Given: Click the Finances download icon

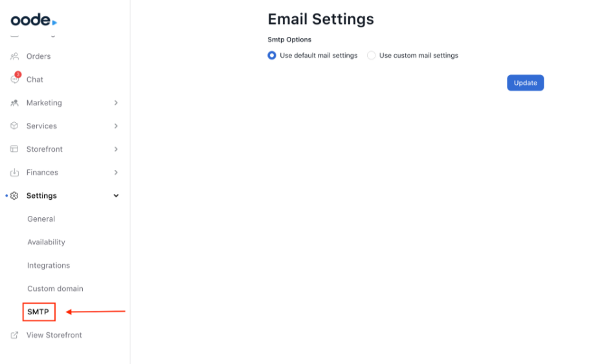Looking at the screenshot, I should tap(14, 173).
